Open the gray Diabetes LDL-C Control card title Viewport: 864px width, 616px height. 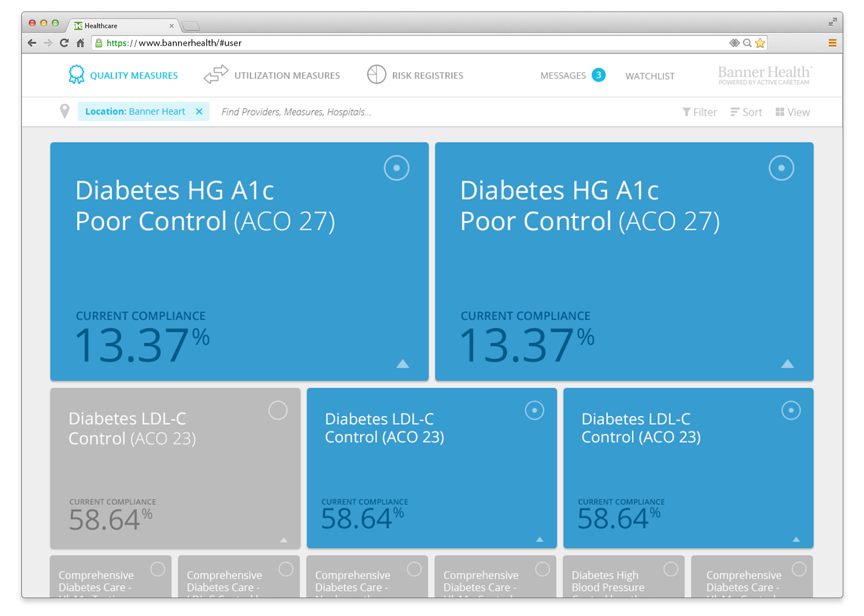point(132,428)
